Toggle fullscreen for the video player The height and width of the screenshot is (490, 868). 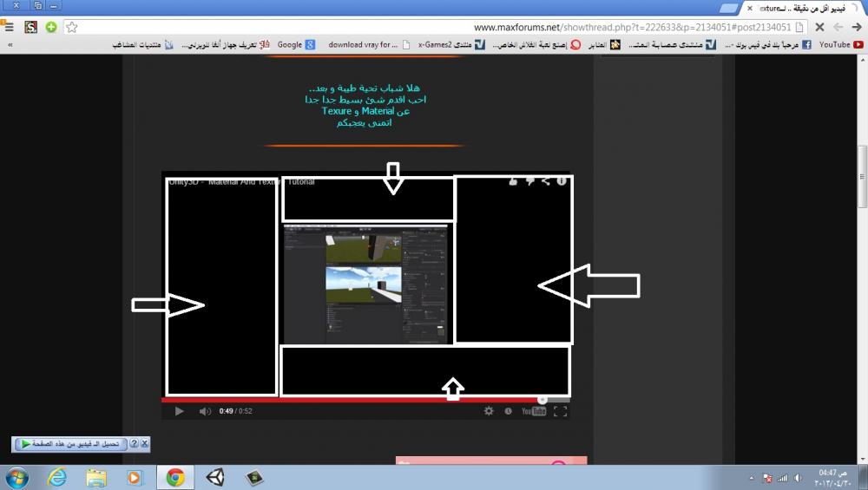click(560, 411)
